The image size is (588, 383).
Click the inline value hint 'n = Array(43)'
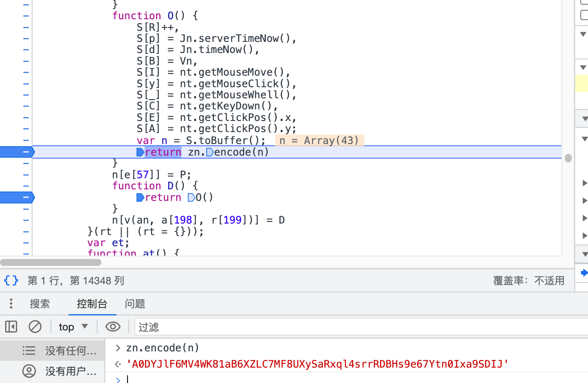pyautogui.click(x=319, y=140)
